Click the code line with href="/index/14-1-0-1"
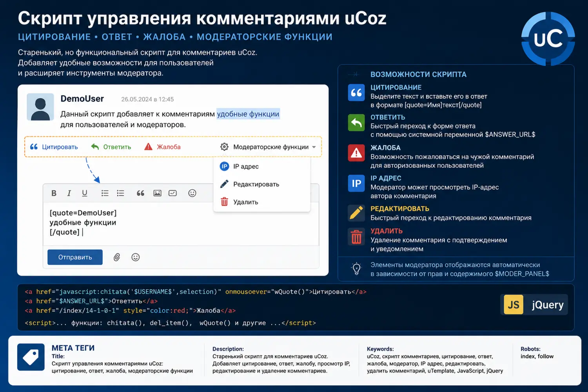 coord(130,310)
